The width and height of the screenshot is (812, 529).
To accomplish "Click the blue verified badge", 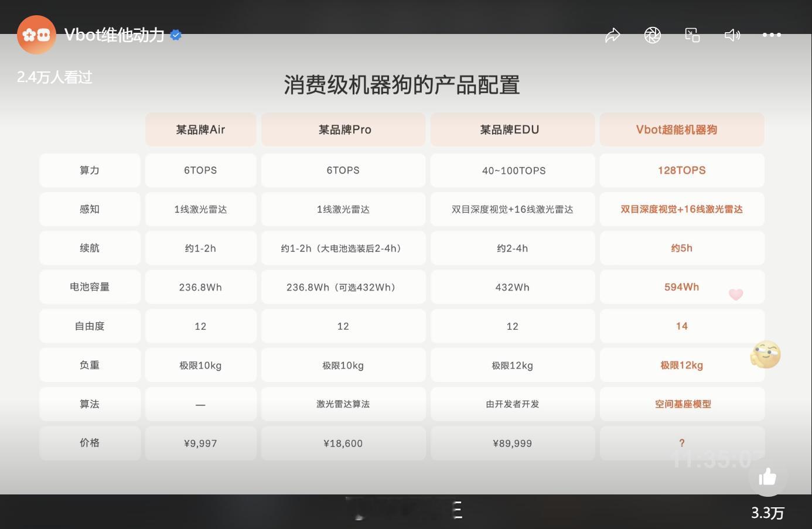I will (x=176, y=35).
